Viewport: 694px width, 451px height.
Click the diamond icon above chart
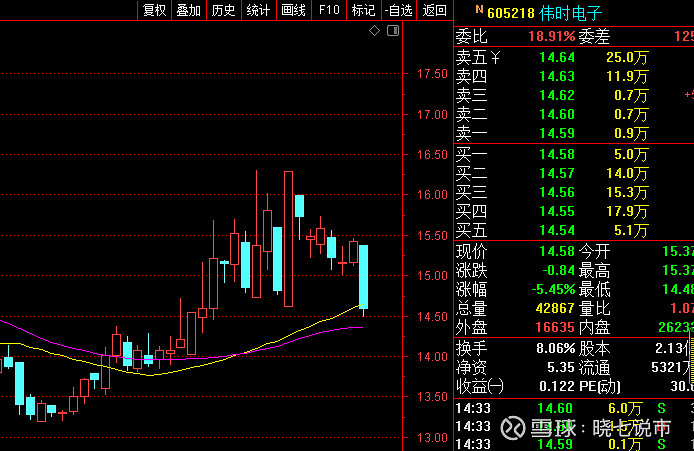[x=374, y=31]
